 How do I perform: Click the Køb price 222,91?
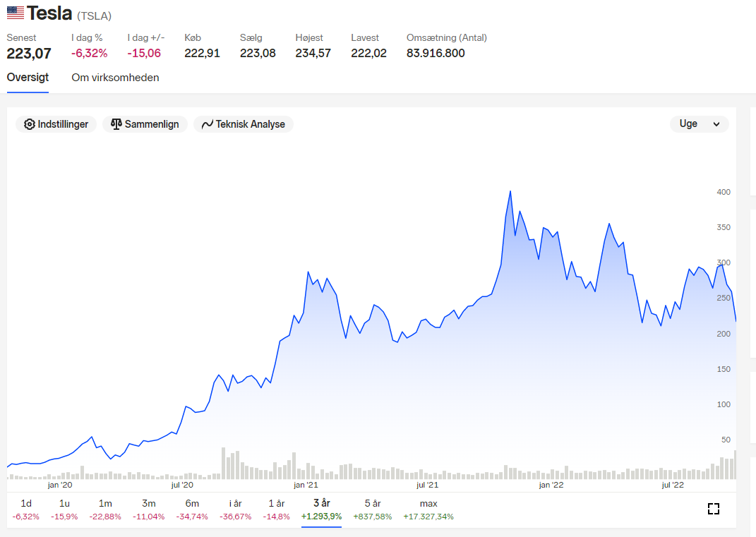coord(202,53)
